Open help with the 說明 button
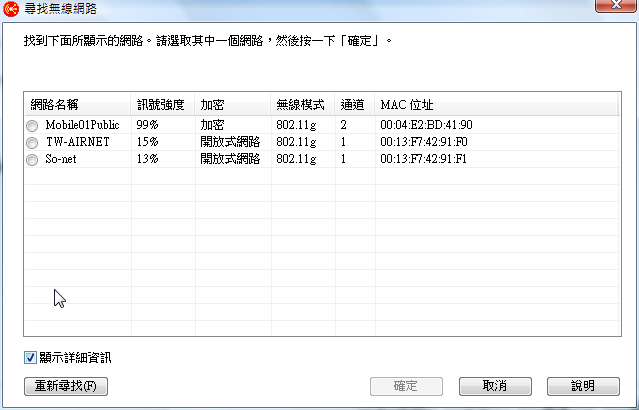 583,386
